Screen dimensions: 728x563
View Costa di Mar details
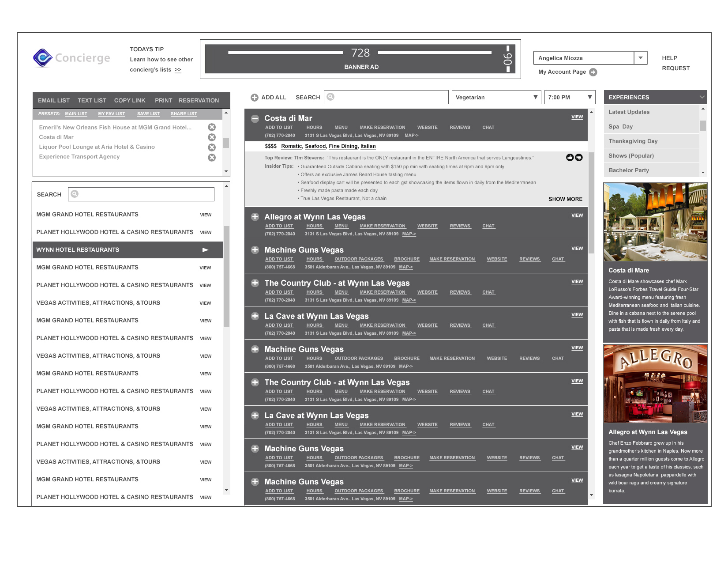click(x=577, y=117)
